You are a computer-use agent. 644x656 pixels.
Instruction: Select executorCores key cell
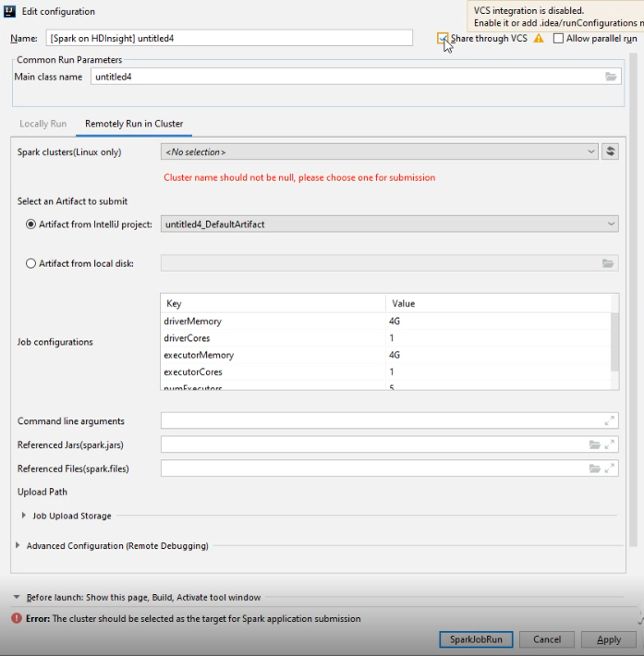(x=273, y=372)
